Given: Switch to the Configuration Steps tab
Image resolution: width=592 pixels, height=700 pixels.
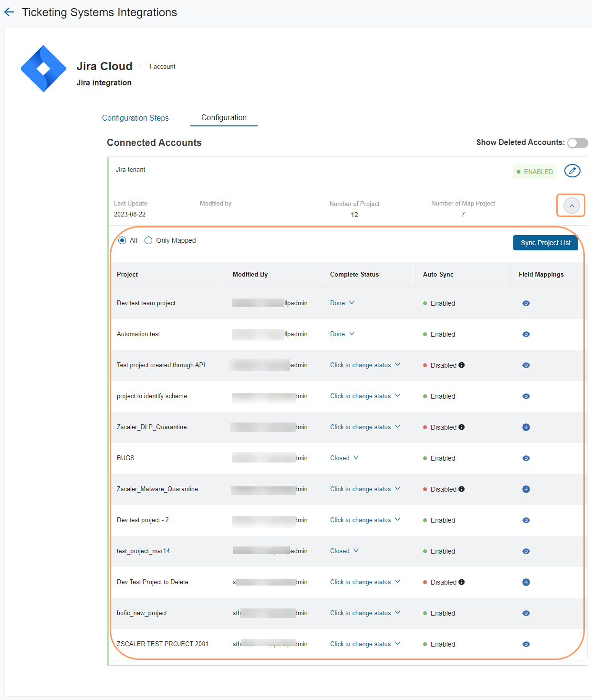Looking at the screenshot, I should [135, 118].
